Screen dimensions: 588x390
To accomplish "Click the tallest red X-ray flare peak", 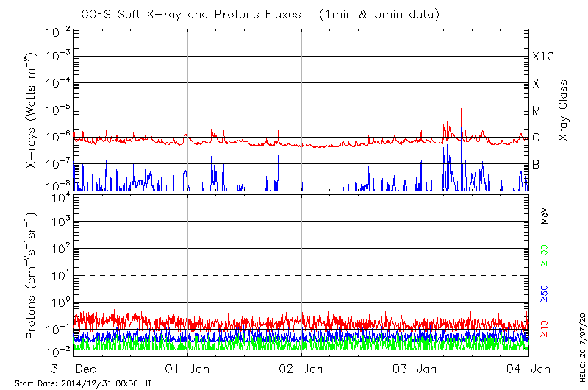I will point(461,110).
